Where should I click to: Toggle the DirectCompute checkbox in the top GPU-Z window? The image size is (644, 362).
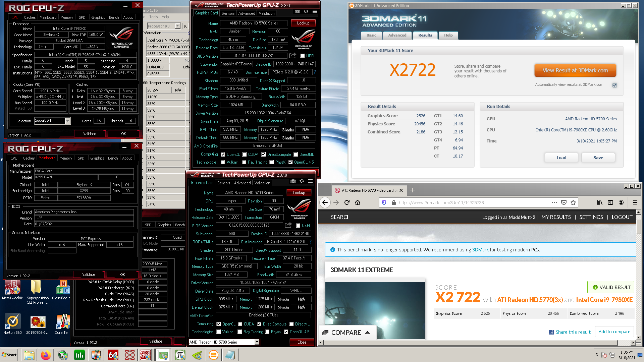pyautogui.click(x=264, y=155)
